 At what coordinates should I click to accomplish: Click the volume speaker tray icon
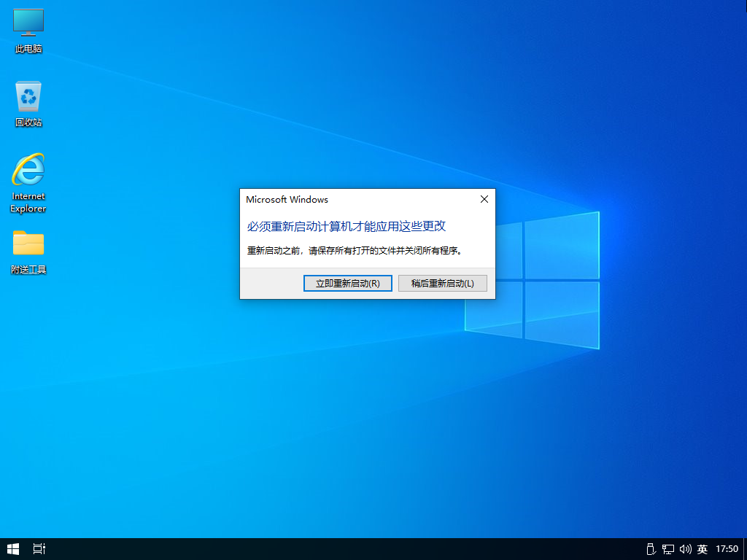pyautogui.click(x=685, y=548)
